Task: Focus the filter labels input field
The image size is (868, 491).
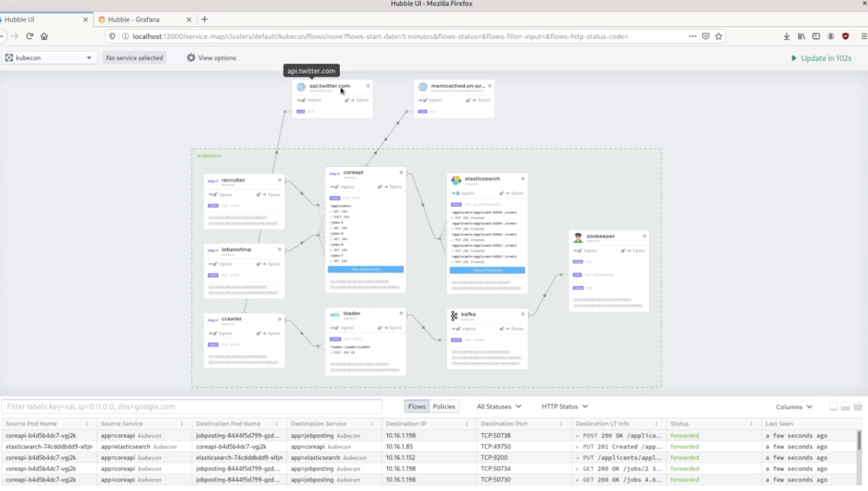Action: (x=192, y=407)
